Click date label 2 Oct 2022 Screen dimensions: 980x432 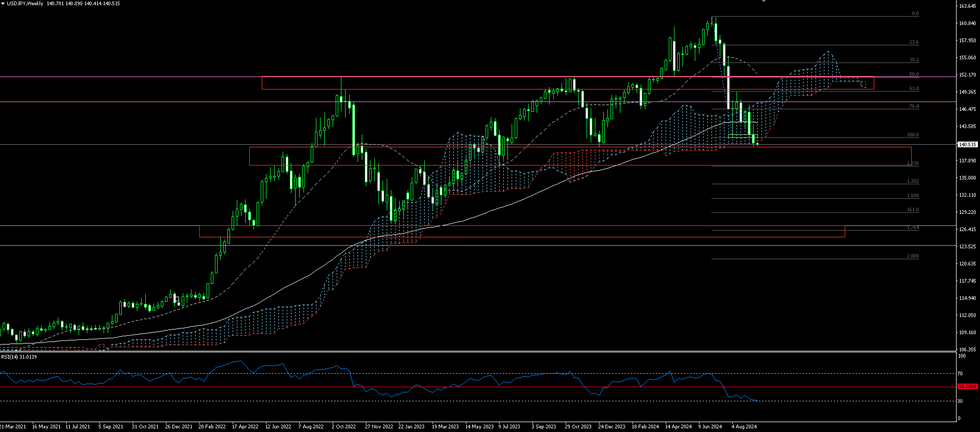click(344, 427)
